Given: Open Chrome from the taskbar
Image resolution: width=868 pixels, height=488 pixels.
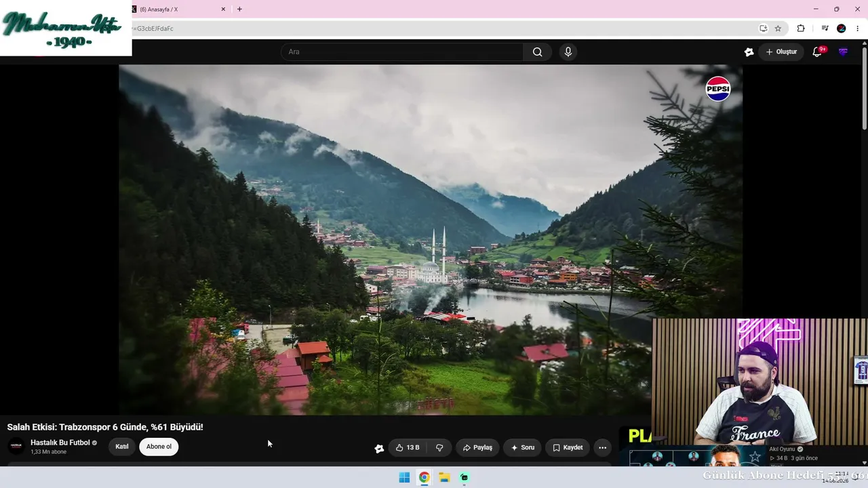Looking at the screenshot, I should click(424, 477).
